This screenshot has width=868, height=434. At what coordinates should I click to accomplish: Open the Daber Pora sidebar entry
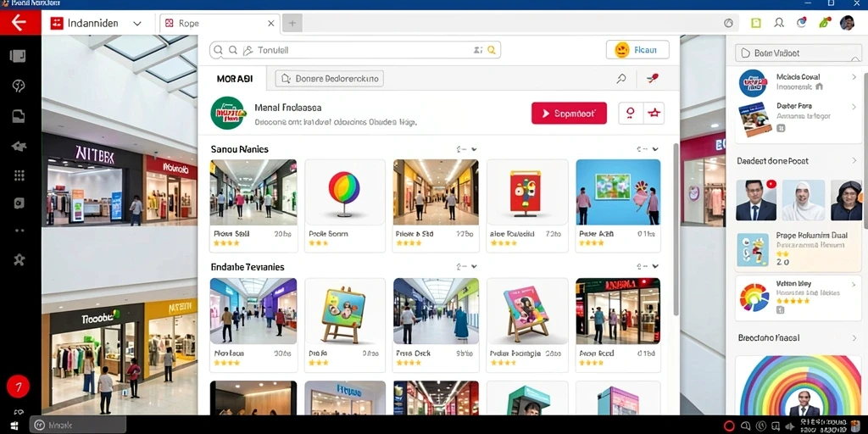pyautogui.click(x=798, y=119)
